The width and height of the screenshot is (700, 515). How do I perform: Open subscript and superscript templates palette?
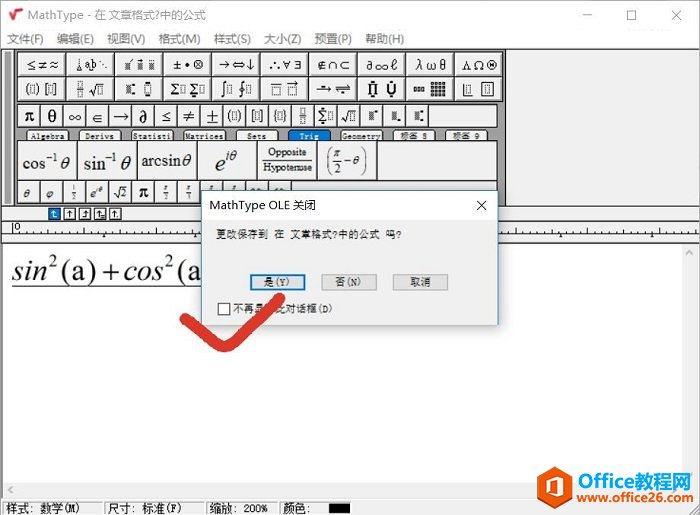coord(139,89)
